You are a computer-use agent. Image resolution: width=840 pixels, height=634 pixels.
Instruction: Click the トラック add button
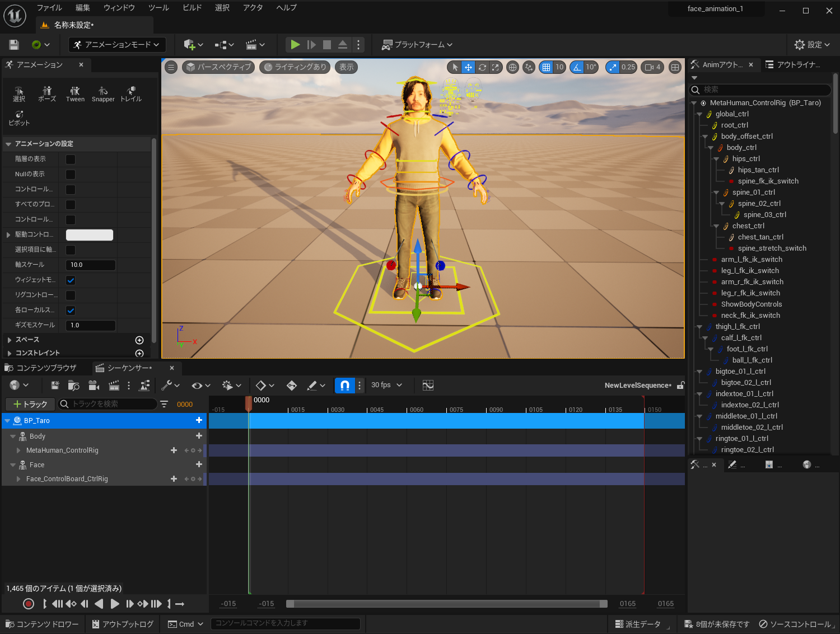(30, 404)
